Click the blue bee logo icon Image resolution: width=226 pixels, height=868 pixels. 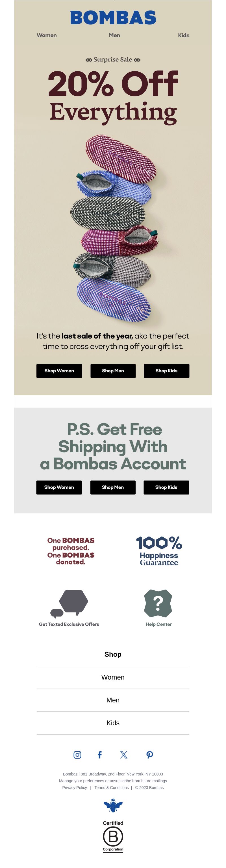tap(113, 805)
